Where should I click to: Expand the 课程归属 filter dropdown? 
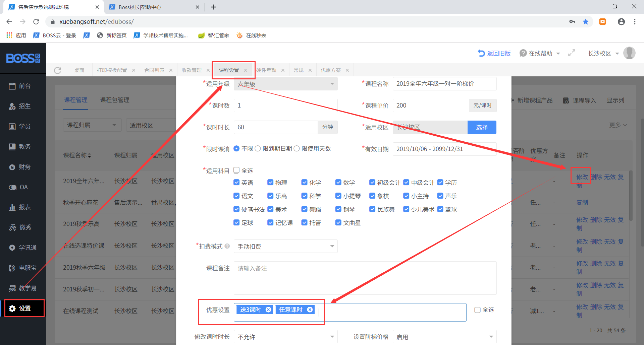[92, 125]
